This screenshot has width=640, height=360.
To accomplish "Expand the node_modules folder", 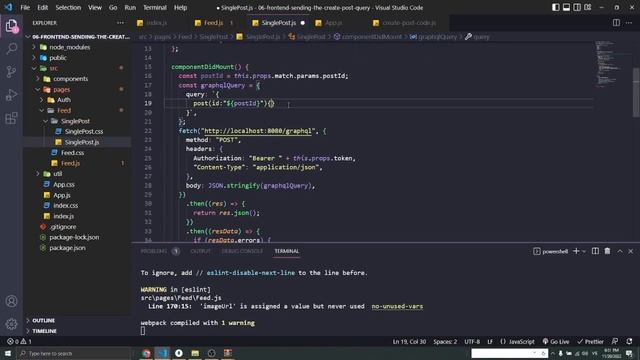I will click(69, 47).
